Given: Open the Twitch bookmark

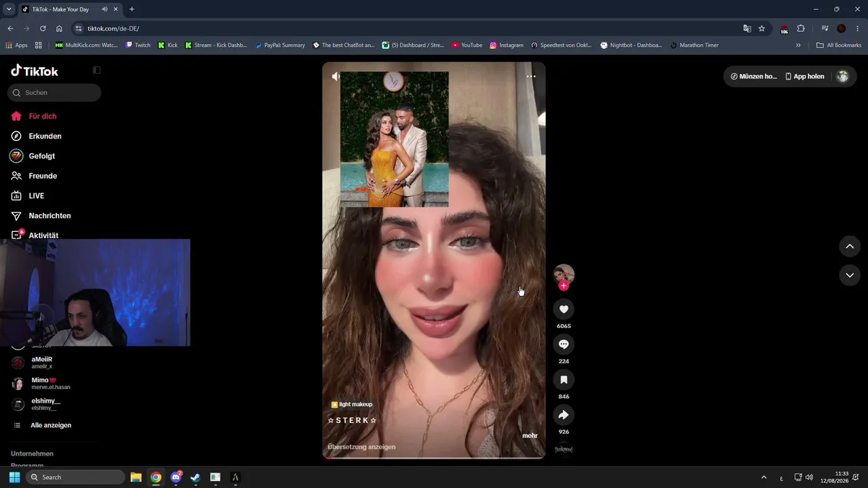Looking at the screenshot, I should 138,45.
